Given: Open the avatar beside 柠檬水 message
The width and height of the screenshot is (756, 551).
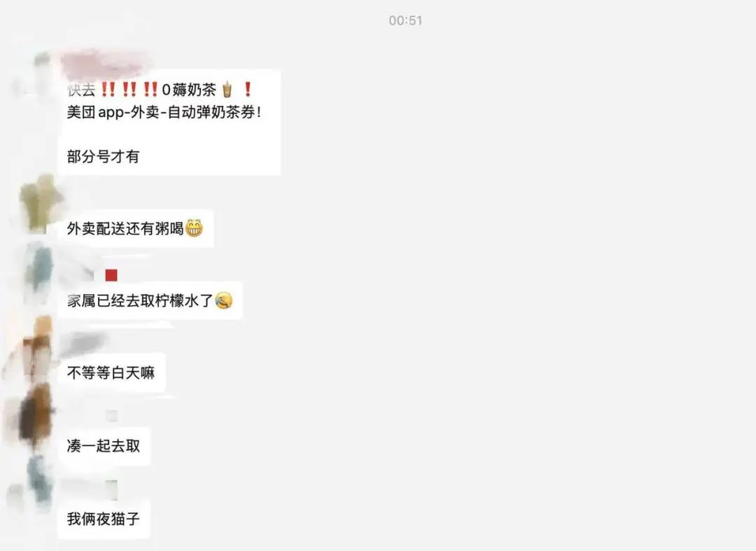Looking at the screenshot, I should [38, 273].
